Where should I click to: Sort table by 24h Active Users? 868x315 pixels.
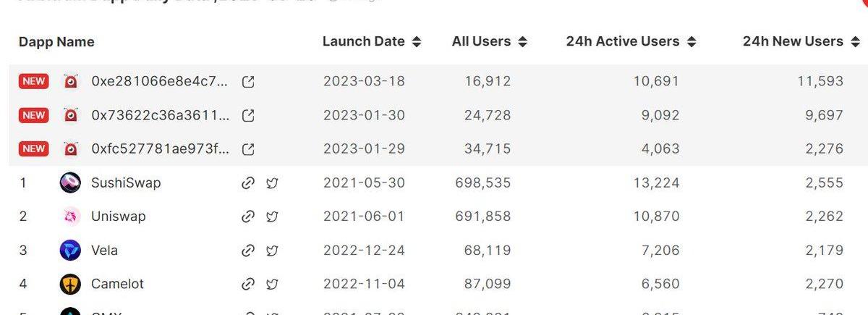pos(631,42)
